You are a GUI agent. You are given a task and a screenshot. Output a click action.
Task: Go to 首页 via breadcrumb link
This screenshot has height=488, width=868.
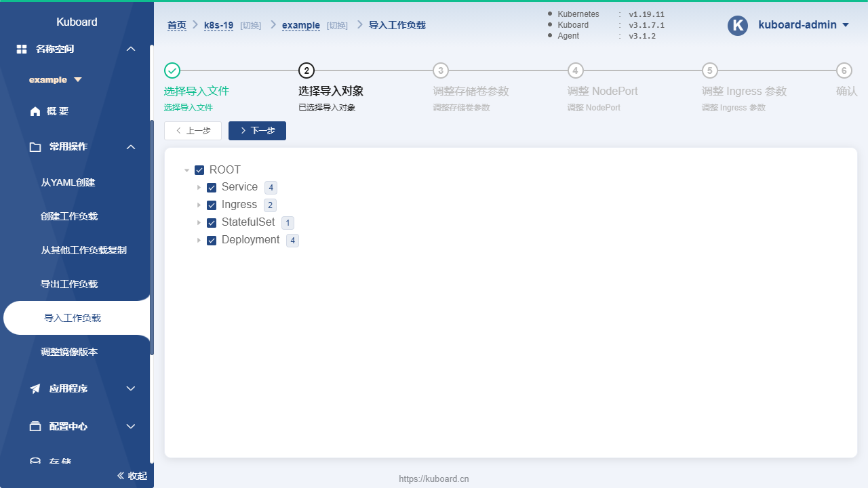coord(176,25)
